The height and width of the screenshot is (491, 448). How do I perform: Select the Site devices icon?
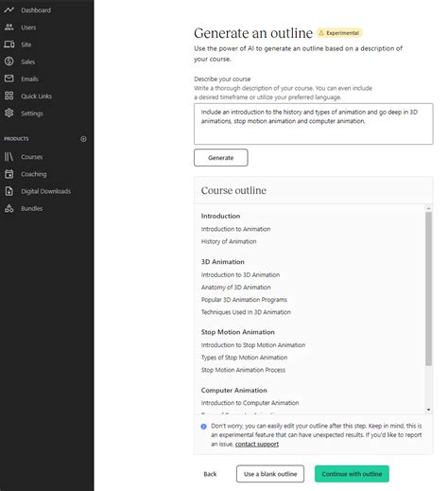point(9,44)
